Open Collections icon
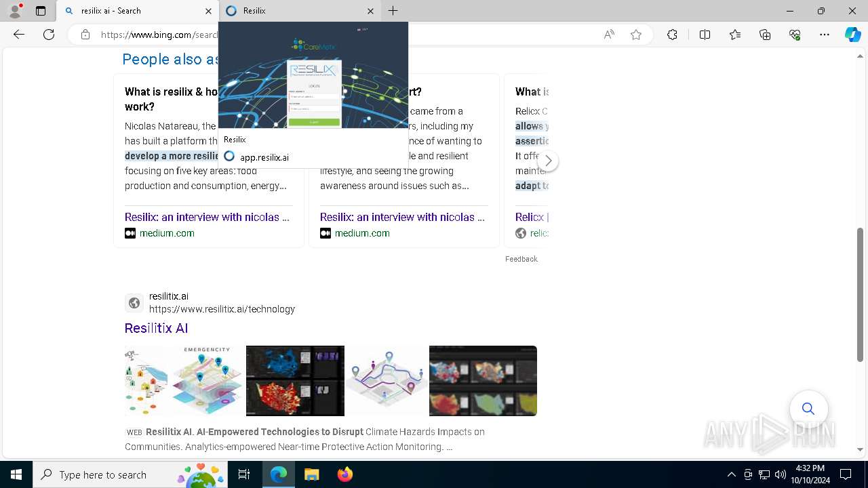Image resolution: width=868 pixels, height=488 pixels. (x=765, y=35)
